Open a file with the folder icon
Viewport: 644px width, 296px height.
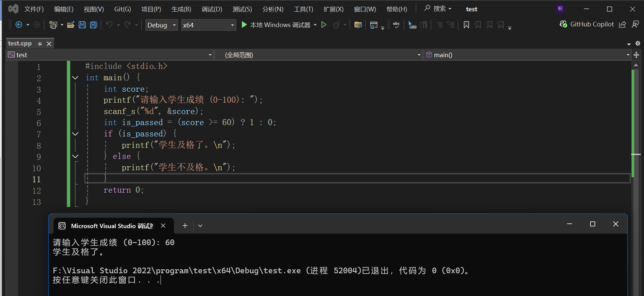tap(71, 25)
